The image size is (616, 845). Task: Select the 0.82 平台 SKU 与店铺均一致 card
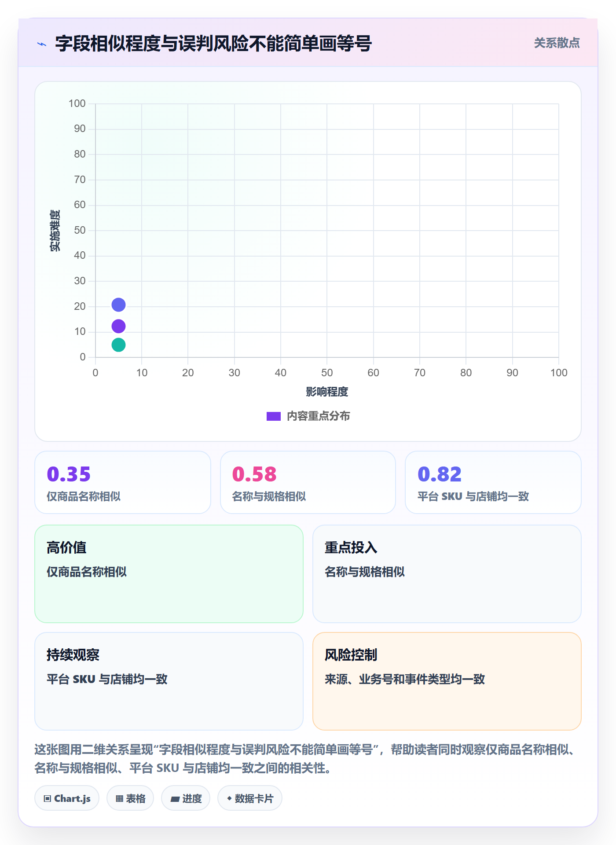(493, 482)
